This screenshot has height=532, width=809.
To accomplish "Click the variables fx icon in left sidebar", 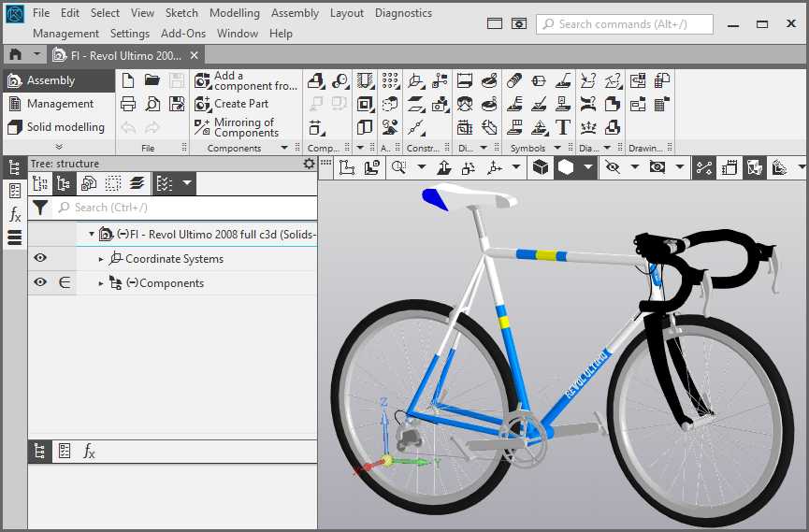I will click(x=15, y=215).
